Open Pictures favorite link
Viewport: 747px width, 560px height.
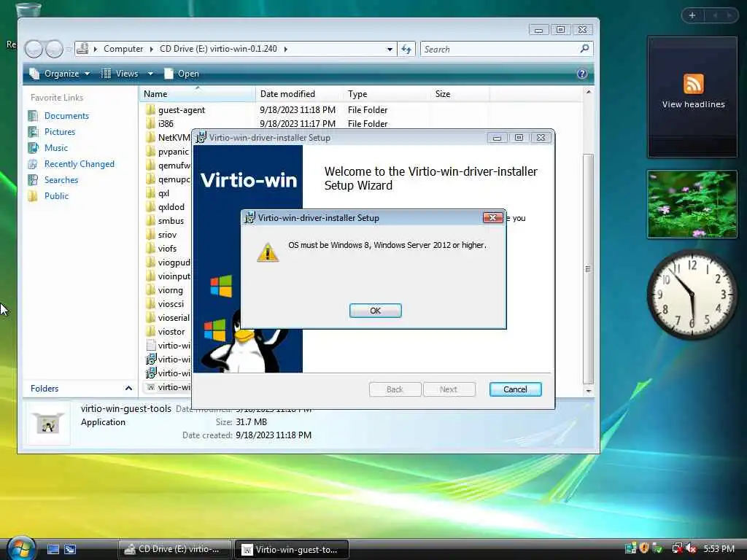click(x=60, y=132)
